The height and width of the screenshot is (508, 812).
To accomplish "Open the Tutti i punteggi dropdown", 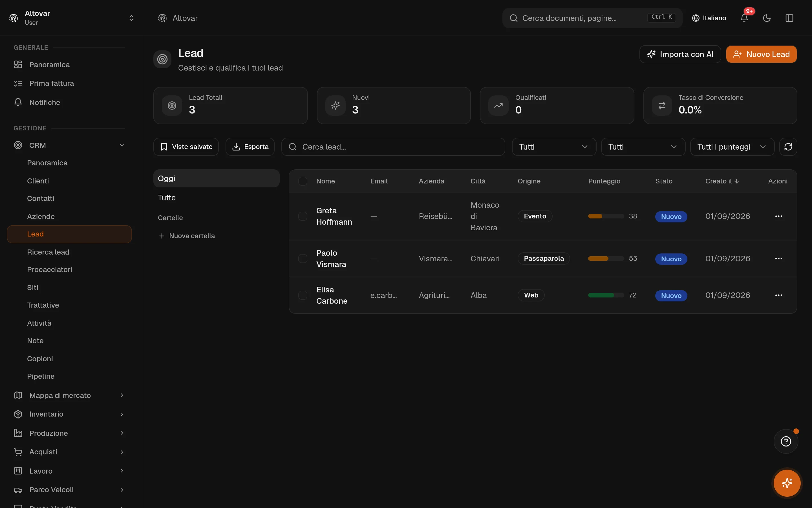I will 732,147.
